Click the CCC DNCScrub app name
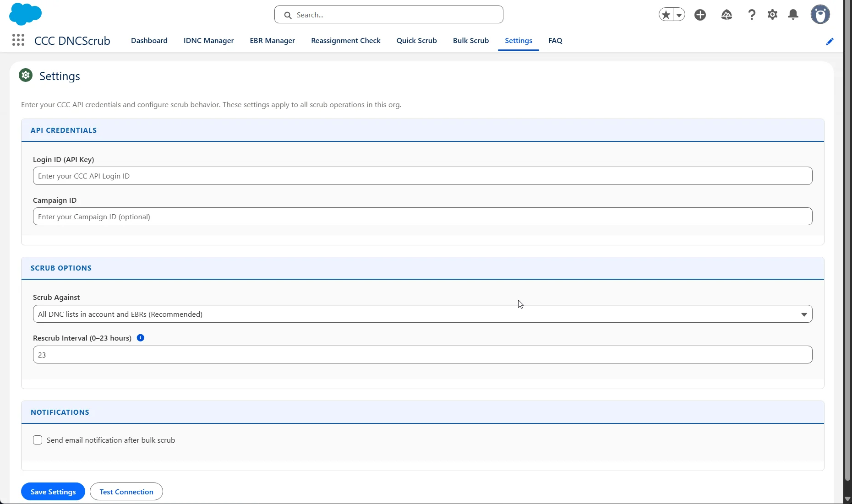This screenshot has height=504, width=852. 72,40
